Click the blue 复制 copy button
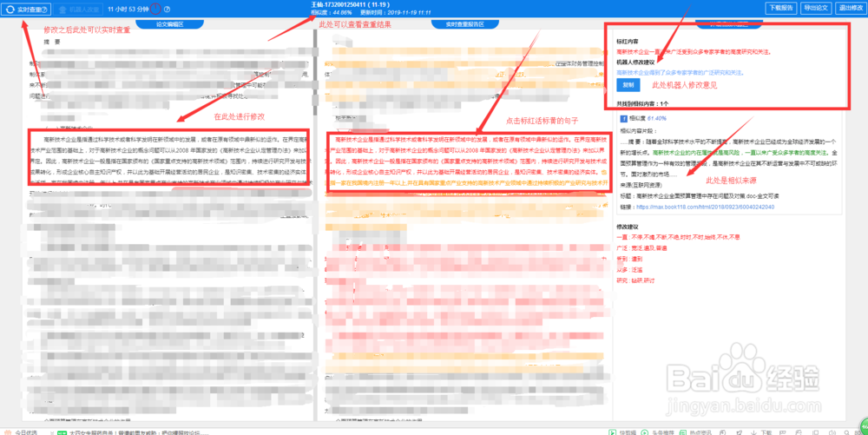This screenshot has width=868, height=435. point(628,85)
